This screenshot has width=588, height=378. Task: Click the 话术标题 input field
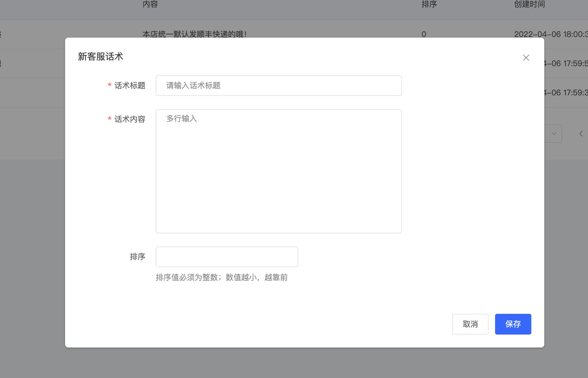click(278, 86)
